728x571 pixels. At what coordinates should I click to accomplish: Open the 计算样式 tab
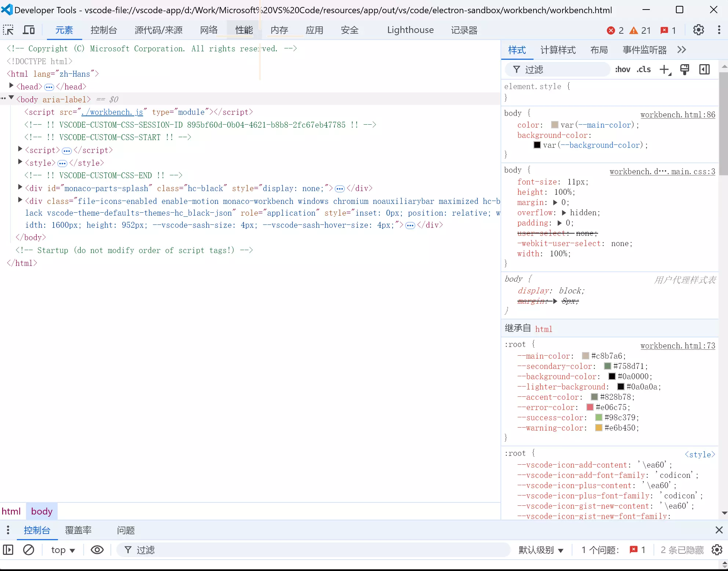[558, 50]
